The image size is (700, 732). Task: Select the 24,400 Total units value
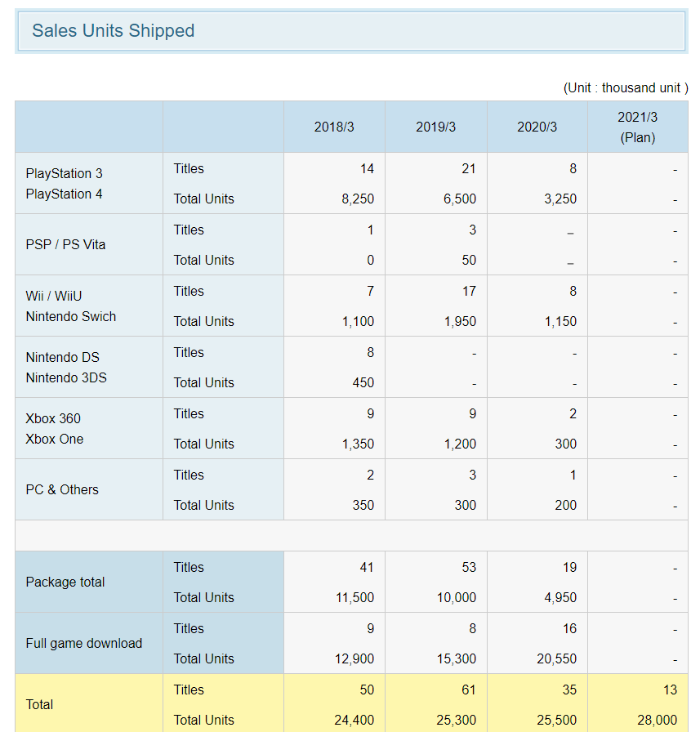point(354,720)
